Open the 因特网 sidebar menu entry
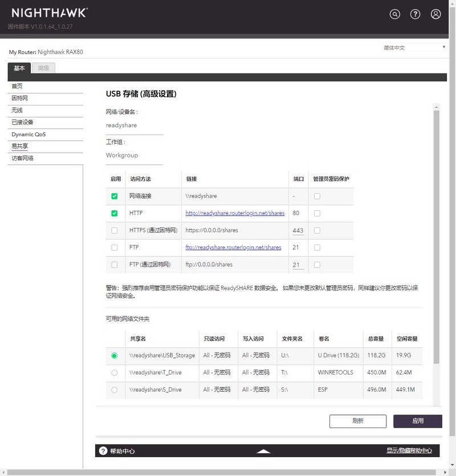The image size is (456, 476). coord(19,98)
